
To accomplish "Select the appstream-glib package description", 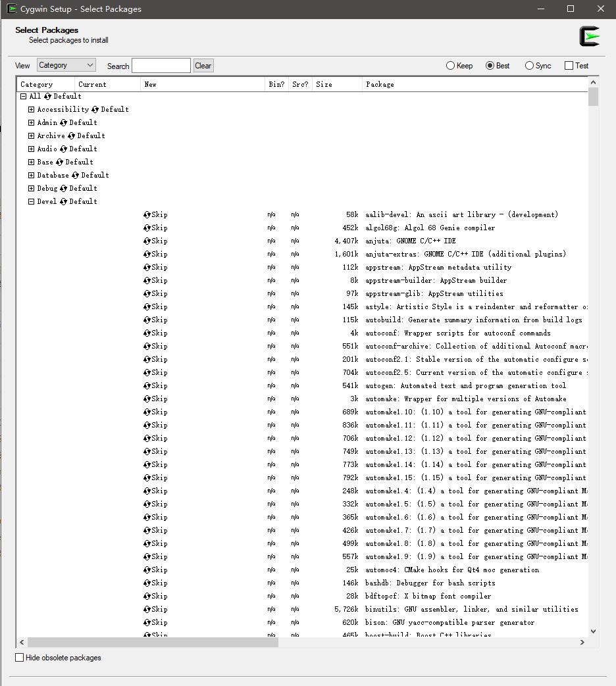I will coord(434,293).
